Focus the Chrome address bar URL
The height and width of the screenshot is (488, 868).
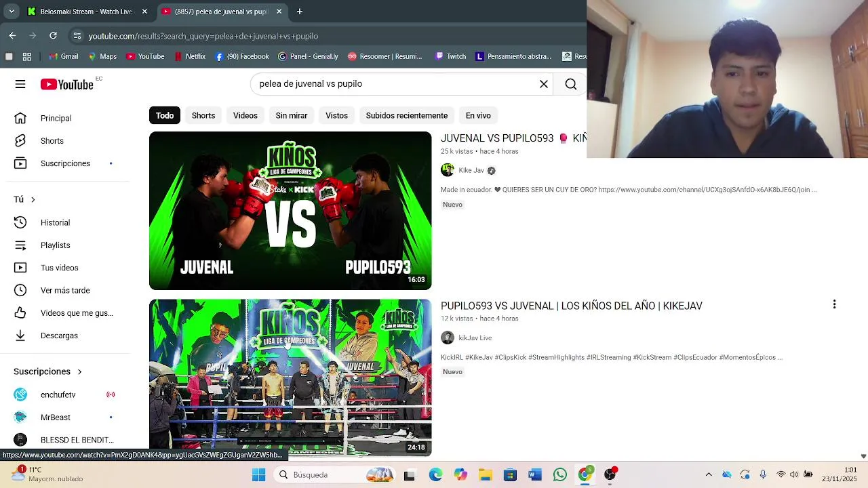pyautogui.click(x=203, y=36)
